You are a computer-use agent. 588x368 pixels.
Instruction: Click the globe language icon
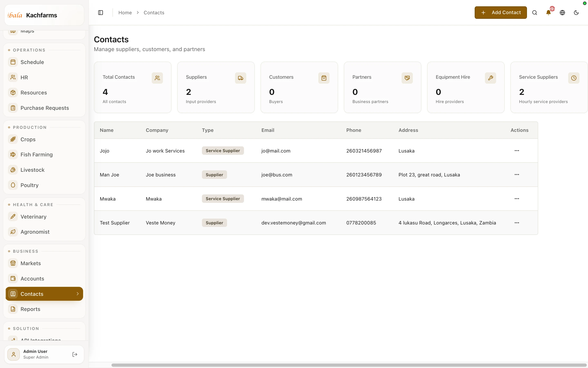click(x=562, y=13)
